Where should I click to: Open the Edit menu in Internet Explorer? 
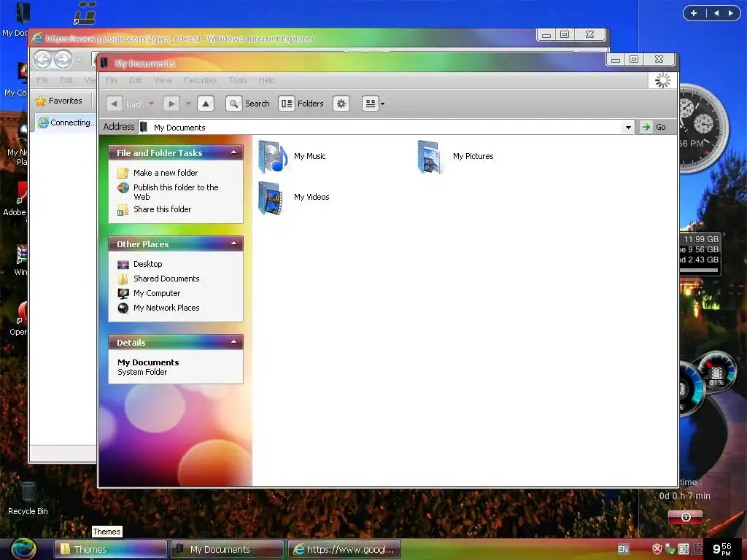(66, 80)
